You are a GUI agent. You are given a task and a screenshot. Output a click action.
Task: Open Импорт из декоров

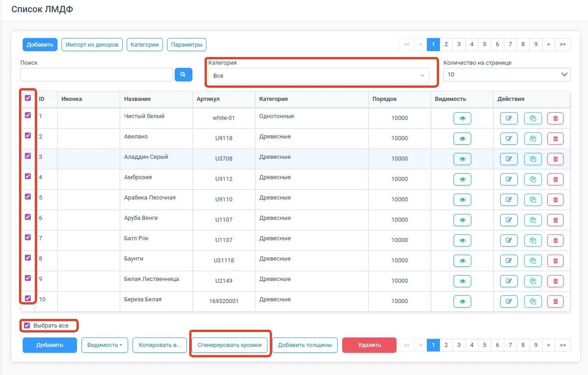[x=92, y=44]
